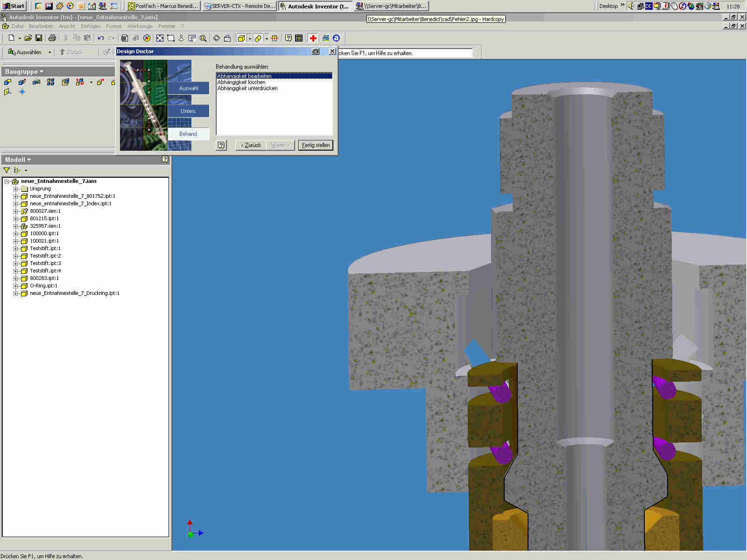Click the Zoom All view icon
747x560 pixels.
pyautogui.click(x=160, y=38)
